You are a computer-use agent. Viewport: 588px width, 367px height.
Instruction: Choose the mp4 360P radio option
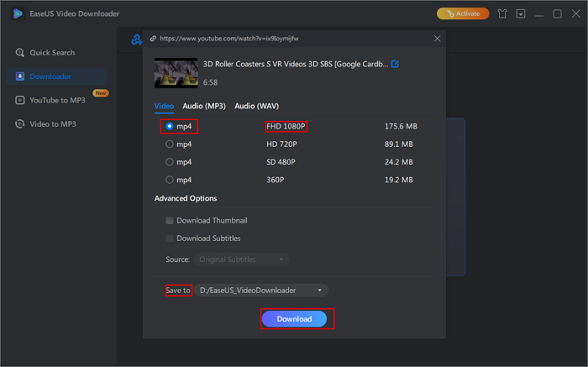click(170, 180)
